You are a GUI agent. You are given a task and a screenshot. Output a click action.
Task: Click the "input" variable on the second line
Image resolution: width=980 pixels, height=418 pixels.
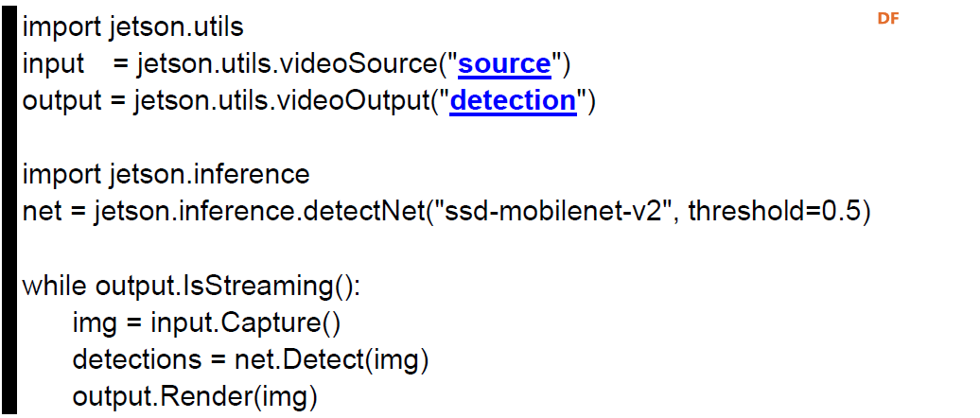click(x=53, y=65)
